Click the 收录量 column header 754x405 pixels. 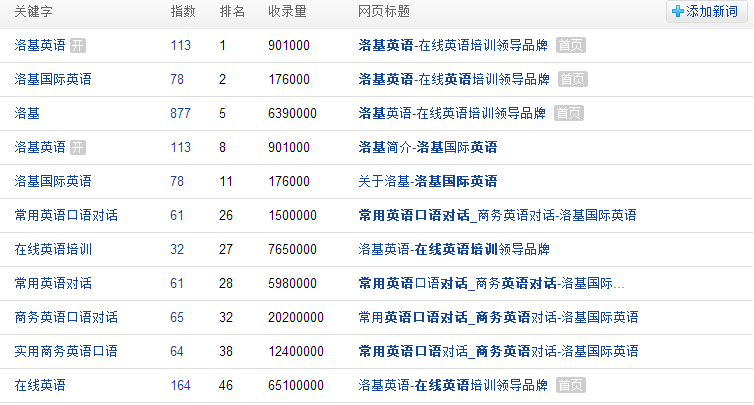pyautogui.click(x=288, y=12)
